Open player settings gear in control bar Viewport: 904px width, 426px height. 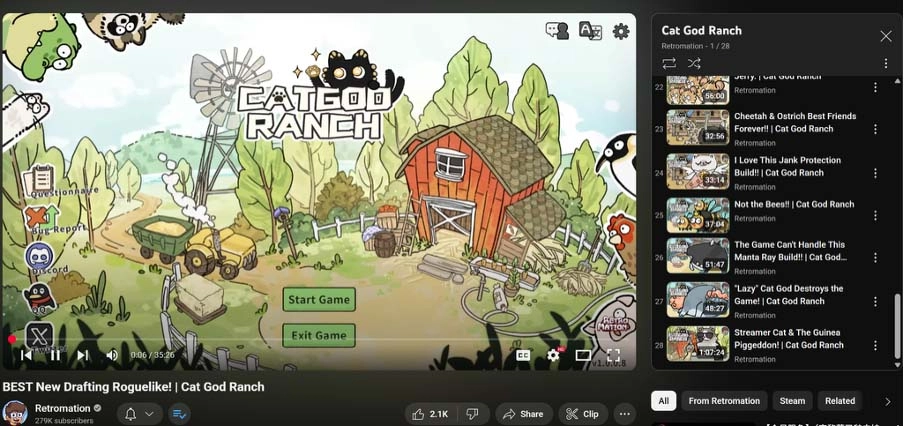pos(553,355)
